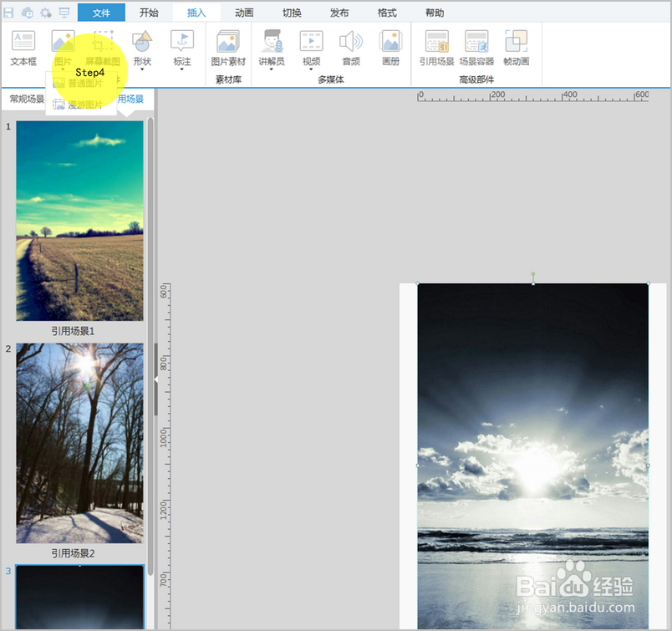This screenshot has height=631, width=672.
Task: Switch to the 开始 ribbon tab
Action: (149, 13)
